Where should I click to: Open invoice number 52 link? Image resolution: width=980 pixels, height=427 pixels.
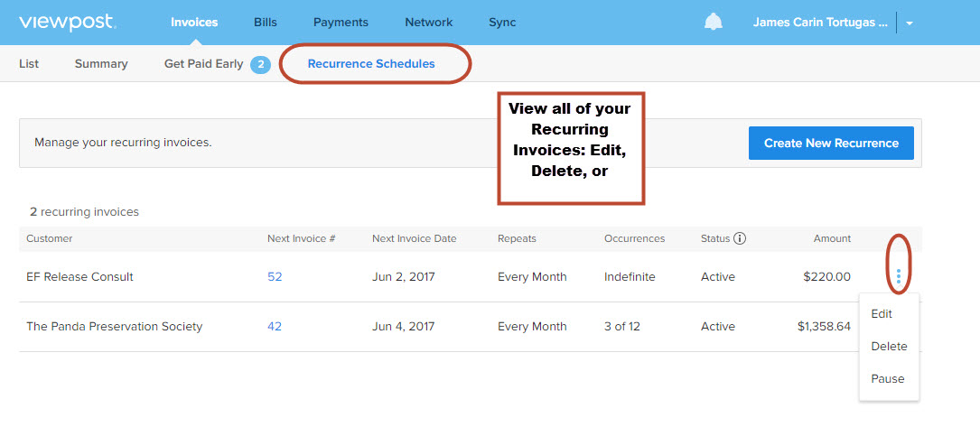coord(275,276)
